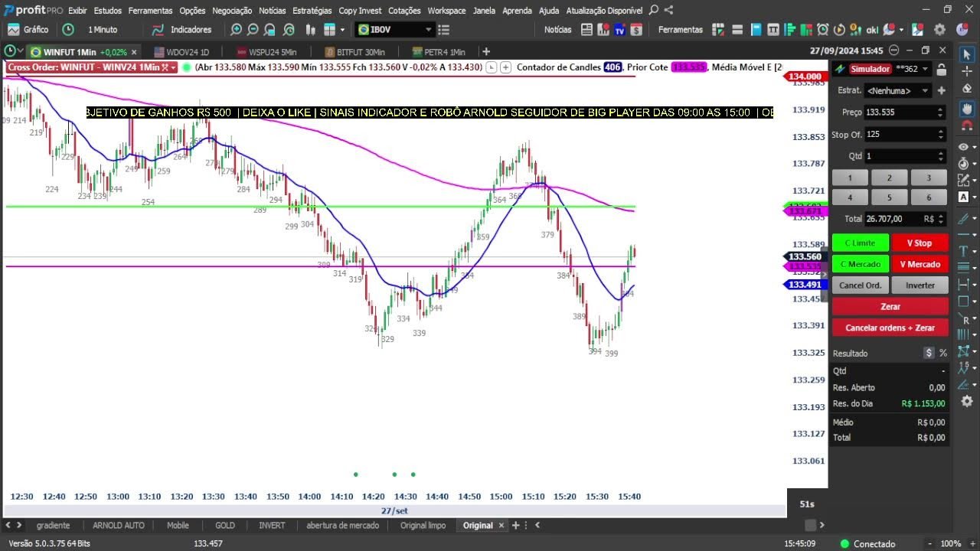Click the Cancel Ord. button
The height and width of the screenshot is (551, 980).
pyautogui.click(x=861, y=285)
